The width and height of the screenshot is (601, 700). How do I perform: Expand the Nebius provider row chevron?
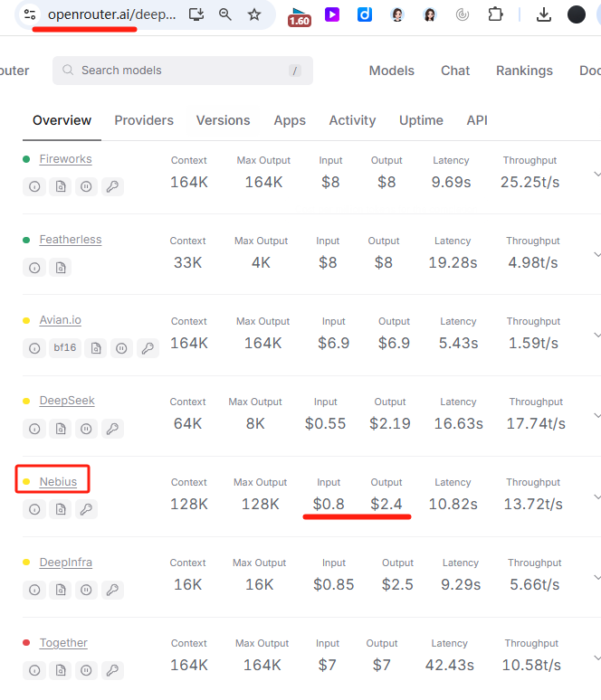tap(597, 497)
